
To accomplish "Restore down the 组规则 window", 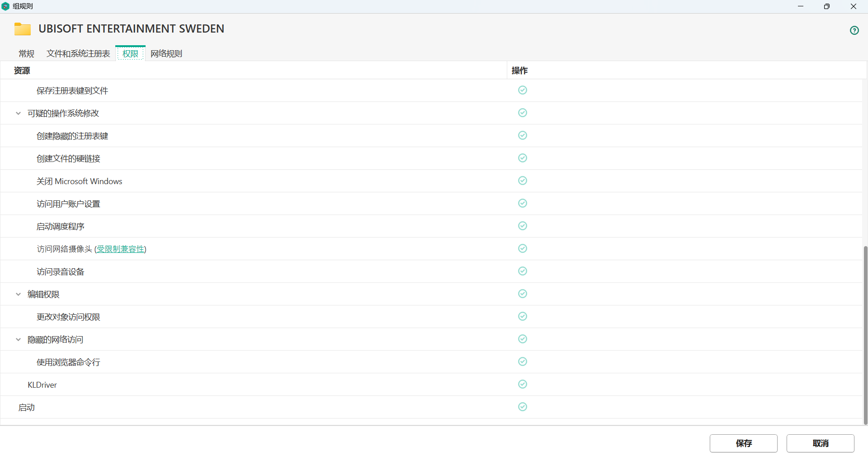I will [827, 6].
